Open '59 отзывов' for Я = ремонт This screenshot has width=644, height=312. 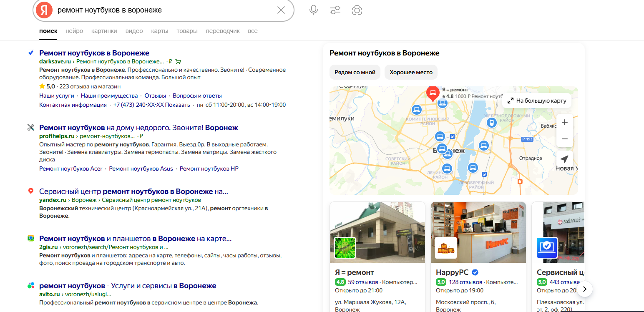[x=363, y=282]
